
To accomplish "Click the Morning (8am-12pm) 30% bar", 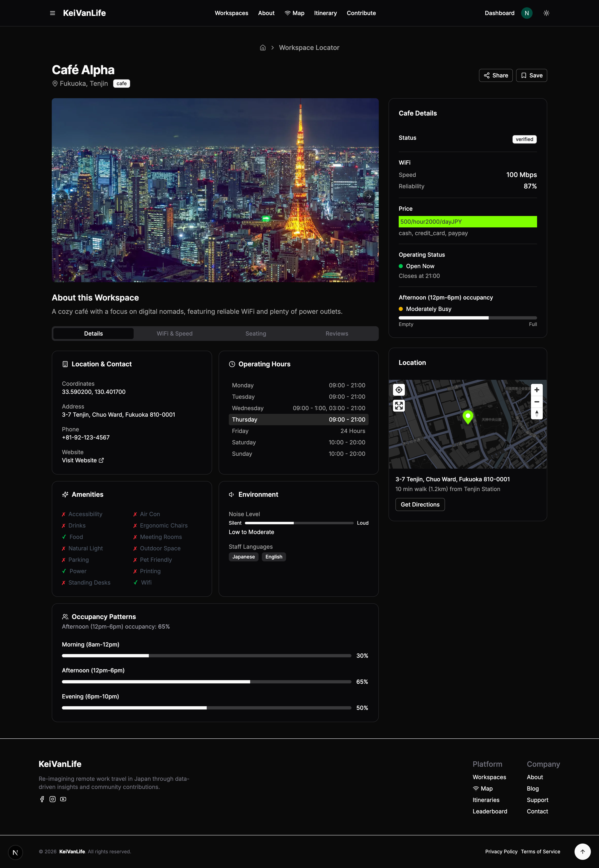I will pyautogui.click(x=206, y=656).
